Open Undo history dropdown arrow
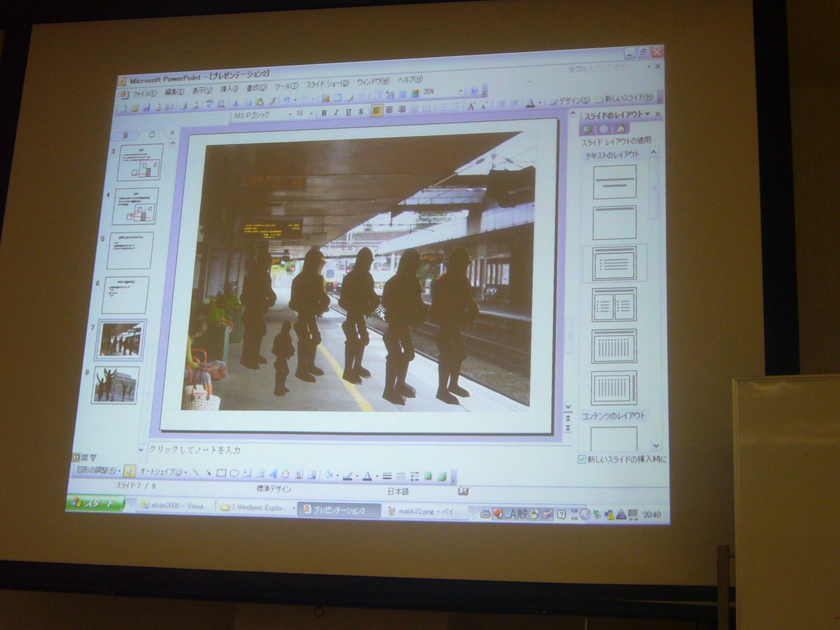 295,100
